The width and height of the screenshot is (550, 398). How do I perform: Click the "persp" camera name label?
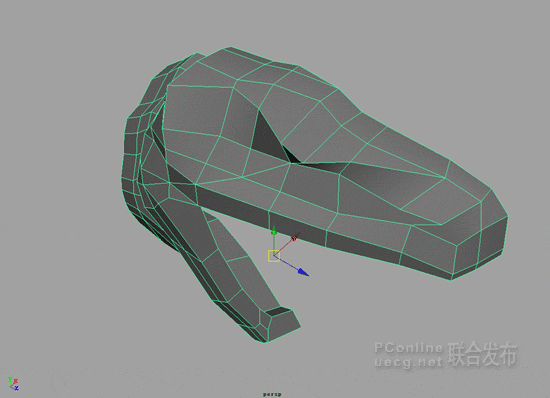(x=272, y=394)
